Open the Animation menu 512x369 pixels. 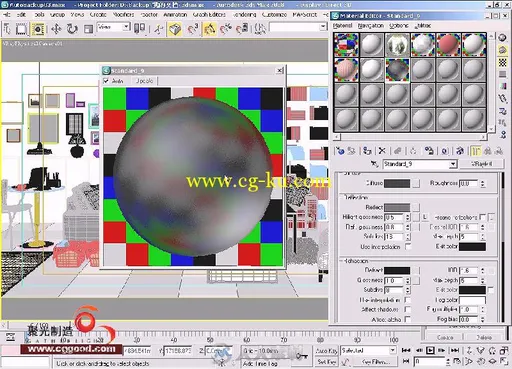(x=175, y=14)
